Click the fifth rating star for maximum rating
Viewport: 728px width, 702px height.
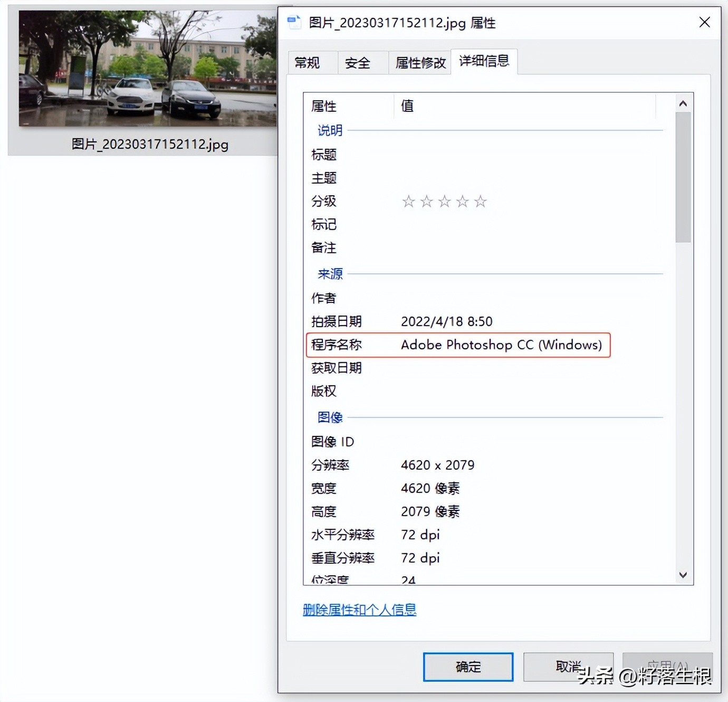tap(480, 201)
